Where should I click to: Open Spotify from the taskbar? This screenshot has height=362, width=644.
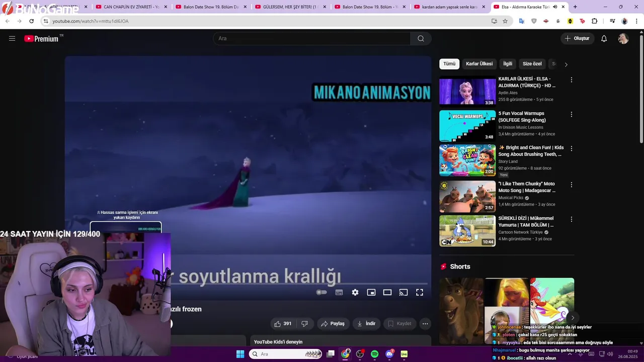pyautogui.click(x=375, y=354)
